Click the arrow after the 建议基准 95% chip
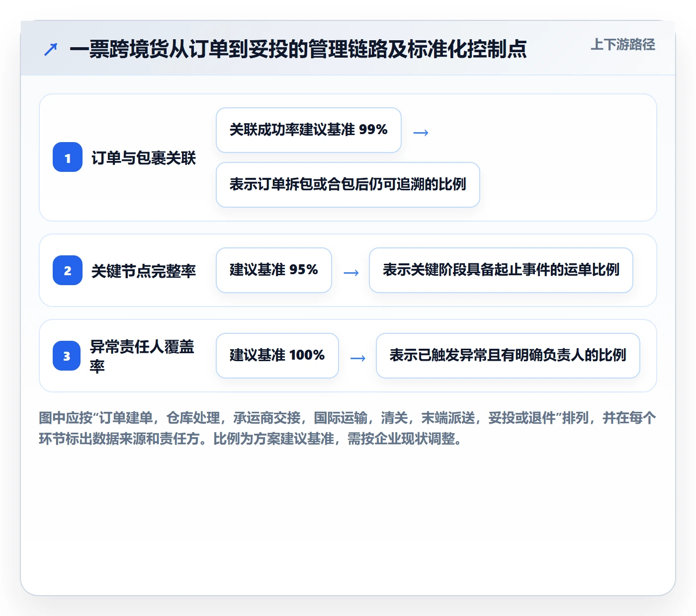Image resolution: width=696 pixels, height=616 pixels. (351, 273)
